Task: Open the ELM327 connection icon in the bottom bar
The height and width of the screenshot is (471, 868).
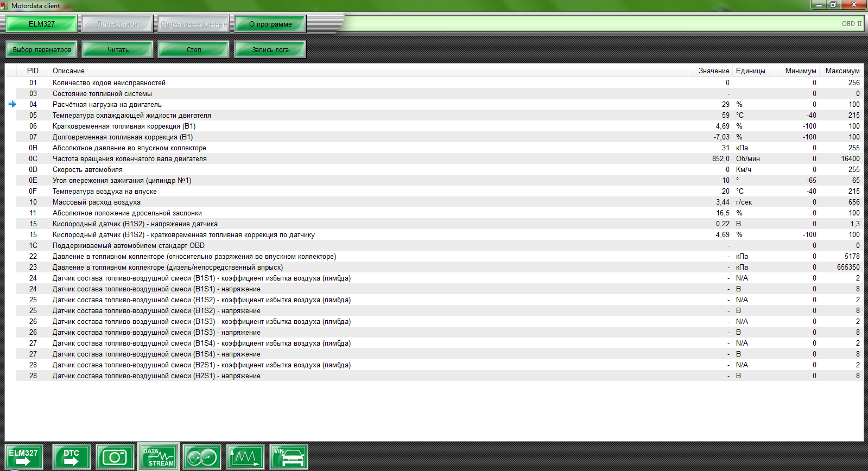Action: click(x=24, y=457)
